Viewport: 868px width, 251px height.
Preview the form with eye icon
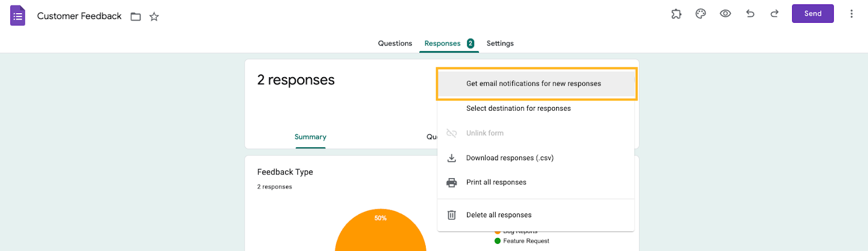[x=725, y=14]
